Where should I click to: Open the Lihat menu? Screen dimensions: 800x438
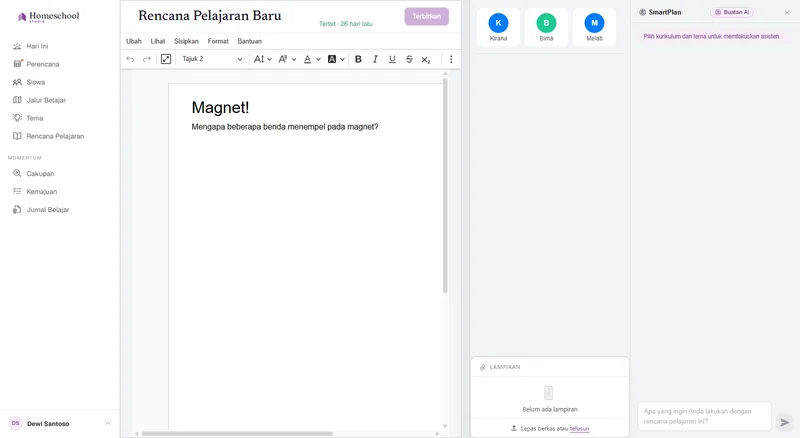click(158, 41)
